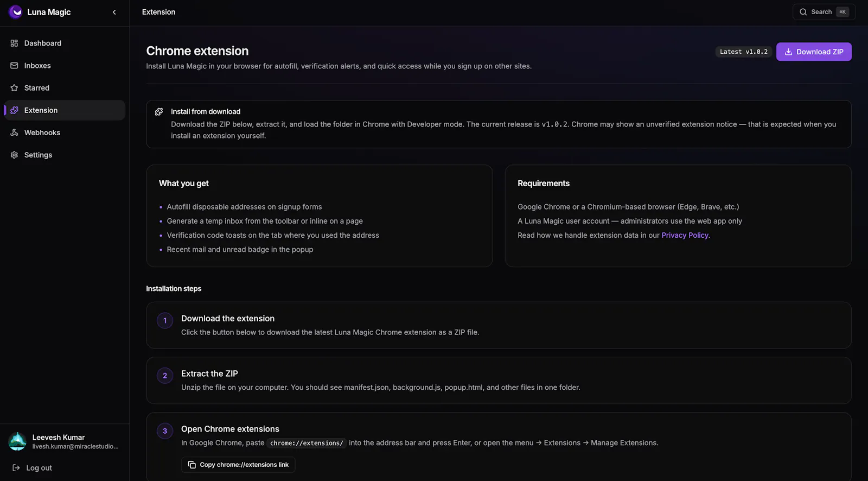Viewport: 868px width, 481px height.
Task: Open the Starred star icon
Action: click(14, 88)
